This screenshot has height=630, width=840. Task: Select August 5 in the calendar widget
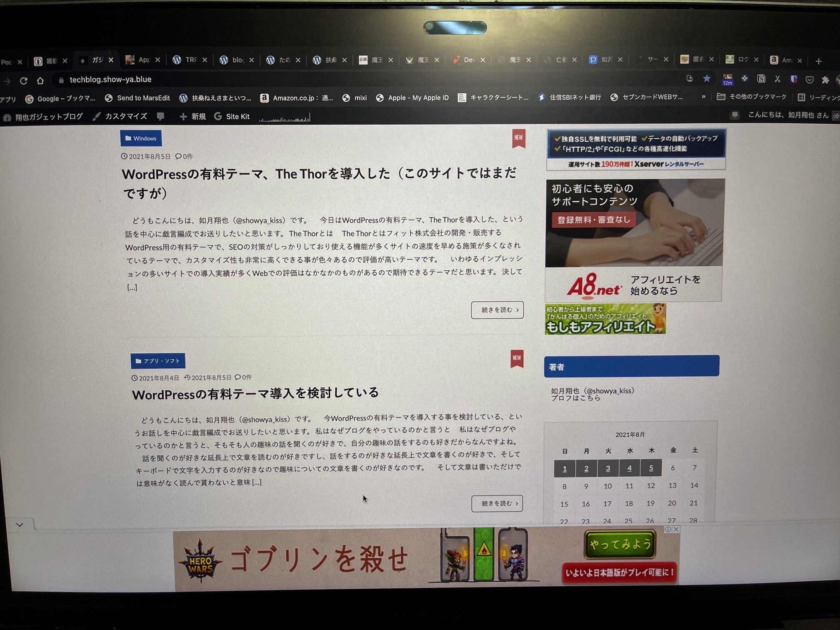(x=651, y=467)
